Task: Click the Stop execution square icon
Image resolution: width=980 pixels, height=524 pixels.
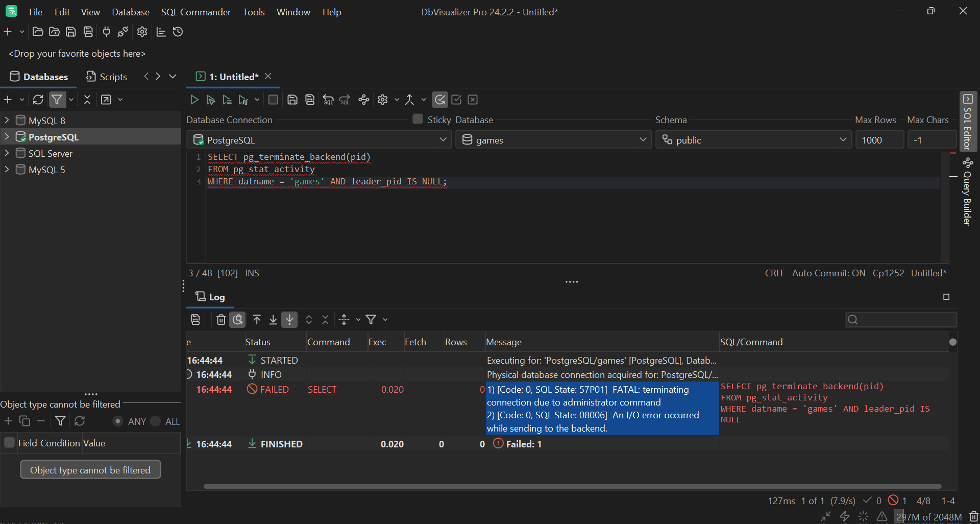Action: [273, 100]
